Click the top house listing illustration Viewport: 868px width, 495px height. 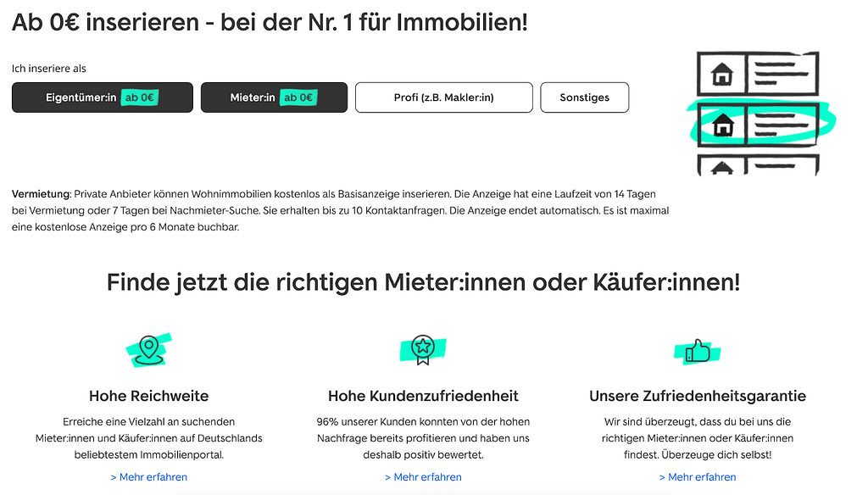pyautogui.click(x=757, y=73)
